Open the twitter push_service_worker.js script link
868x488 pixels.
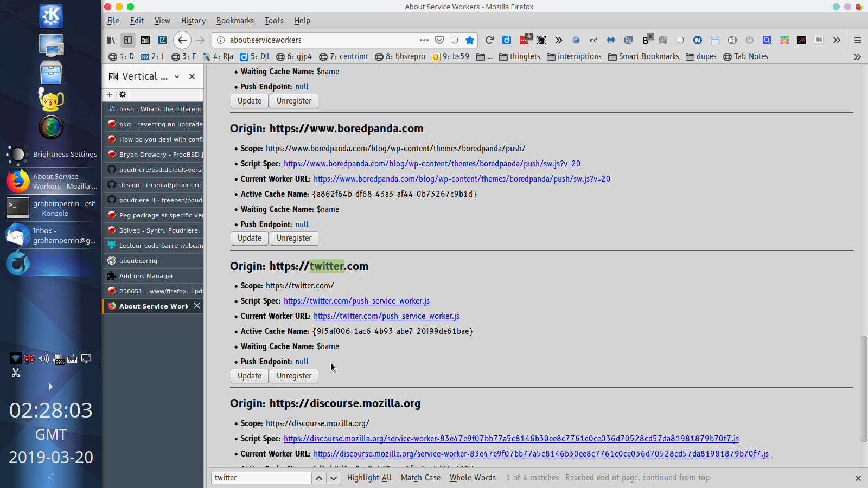[356, 301]
